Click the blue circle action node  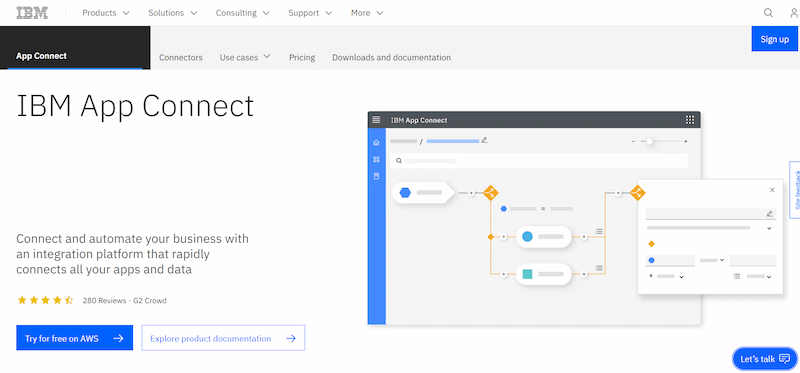(x=527, y=237)
